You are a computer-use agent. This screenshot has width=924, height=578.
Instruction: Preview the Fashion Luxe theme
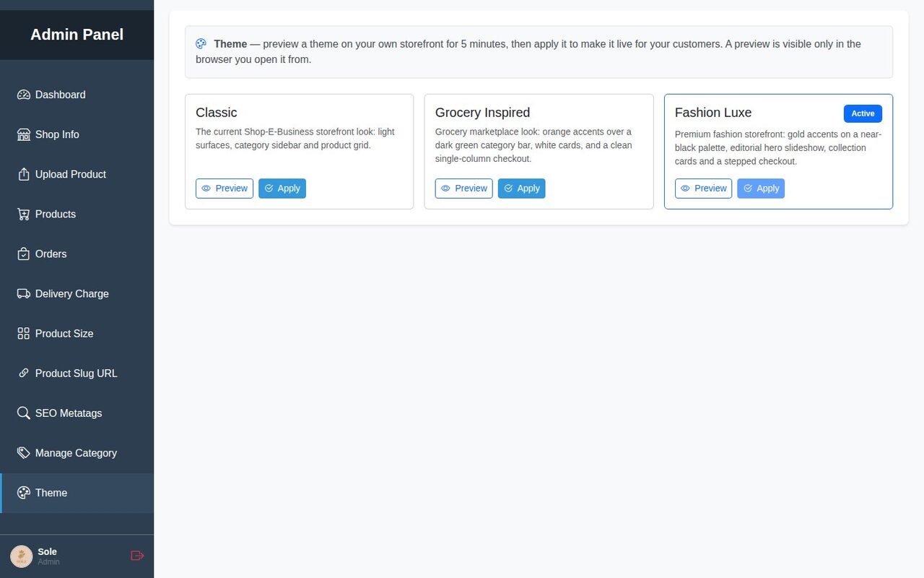coord(704,189)
